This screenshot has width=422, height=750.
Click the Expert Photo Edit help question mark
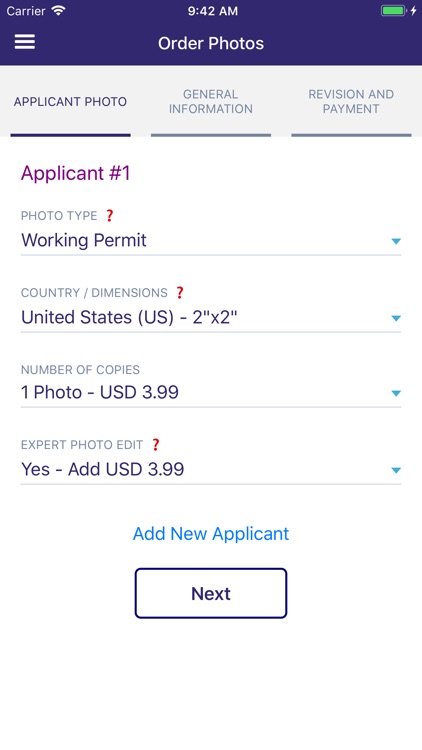155,445
